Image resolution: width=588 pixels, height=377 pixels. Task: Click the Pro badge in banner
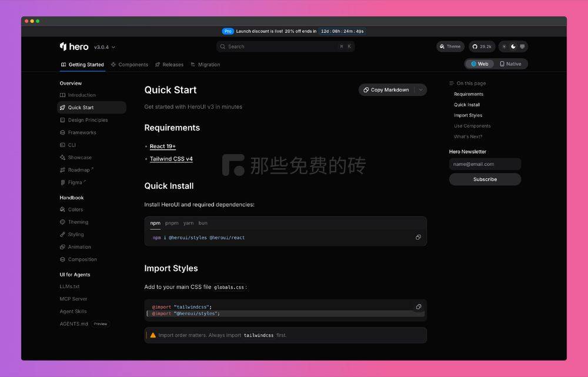pyautogui.click(x=228, y=31)
